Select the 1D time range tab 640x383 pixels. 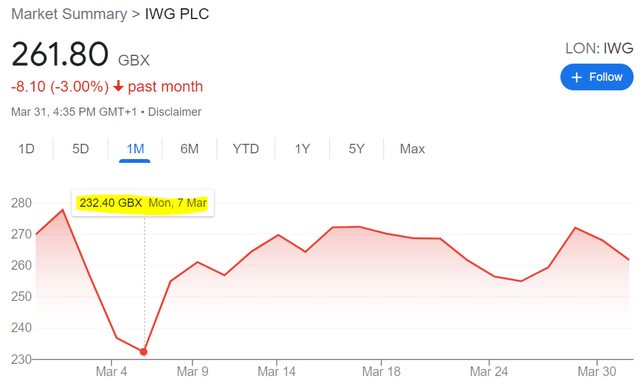pos(27,149)
